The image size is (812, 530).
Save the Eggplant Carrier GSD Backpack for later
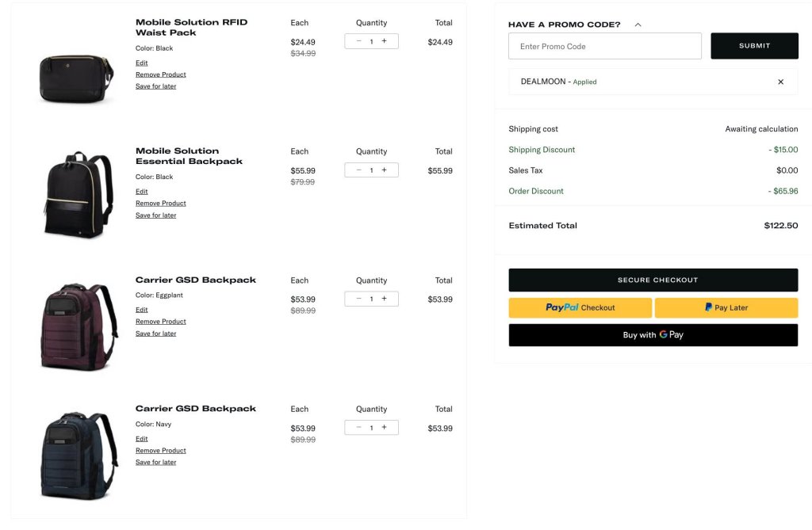tap(155, 334)
